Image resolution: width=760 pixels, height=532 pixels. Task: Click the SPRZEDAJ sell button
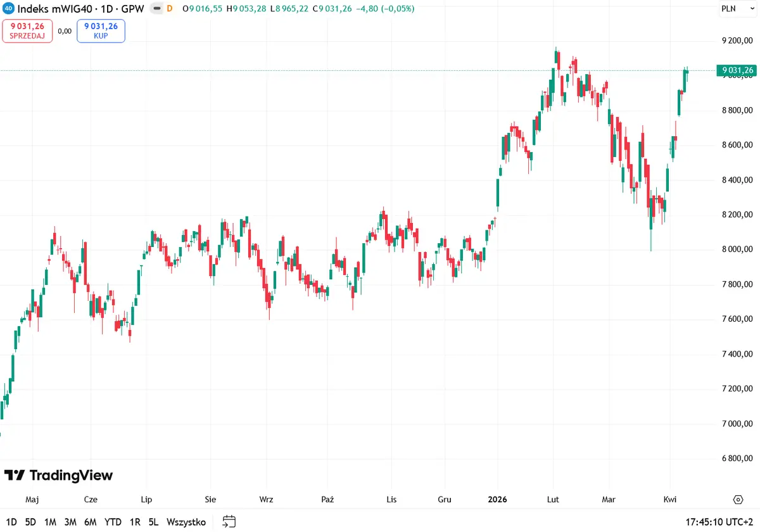pyautogui.click(x=27, y=31)
